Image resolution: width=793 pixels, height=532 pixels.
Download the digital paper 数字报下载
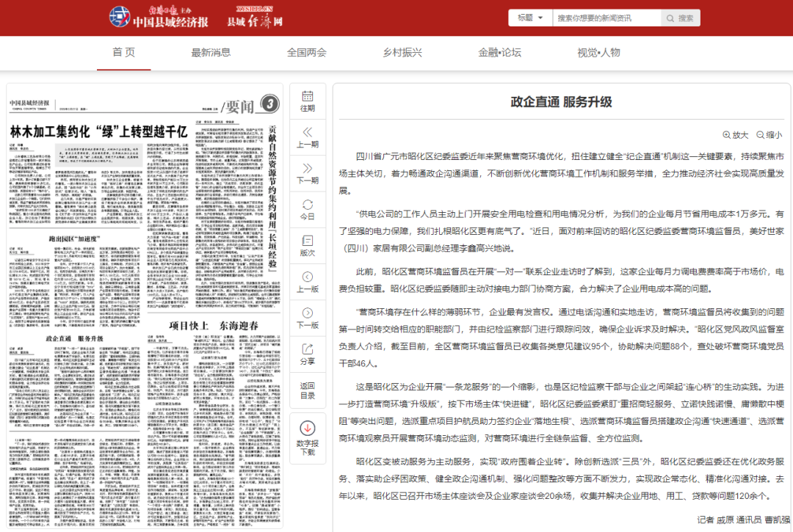(308, 438)
